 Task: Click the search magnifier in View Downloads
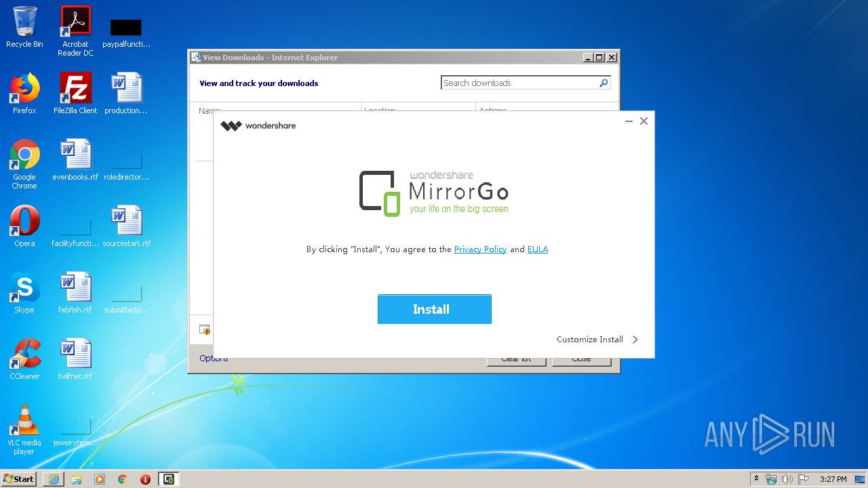pyautogui.click(x=604, y=83)
